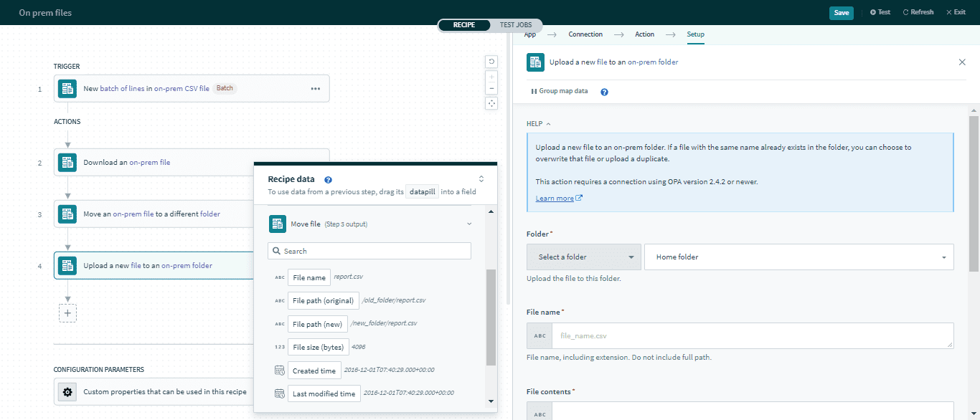Viewport: 980px width, 420px height.
Task: Click the configuration parameters gear icon
Action: point(67,392)
